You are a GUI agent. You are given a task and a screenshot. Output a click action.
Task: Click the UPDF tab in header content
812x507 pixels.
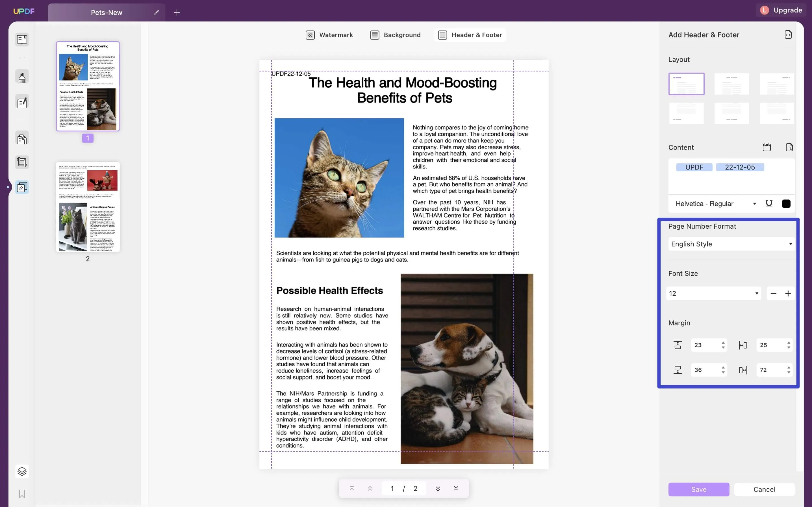(x=694, y=166)
